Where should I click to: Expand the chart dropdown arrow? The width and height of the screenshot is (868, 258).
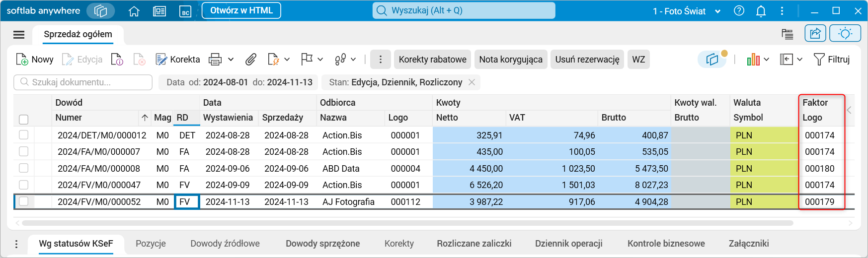pyautogui.click(x=767, y=60)
